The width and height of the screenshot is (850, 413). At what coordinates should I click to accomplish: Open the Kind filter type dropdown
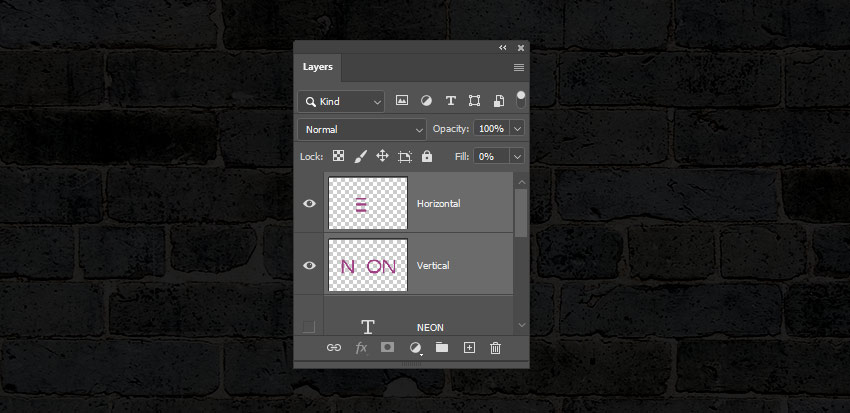point(341,101)
